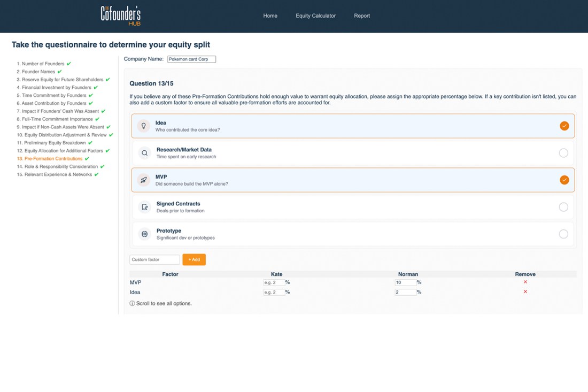Click the document icon on Signed Contracts
Screen dimensions: 588x392
pyautogui.click(x=143, y=207)
